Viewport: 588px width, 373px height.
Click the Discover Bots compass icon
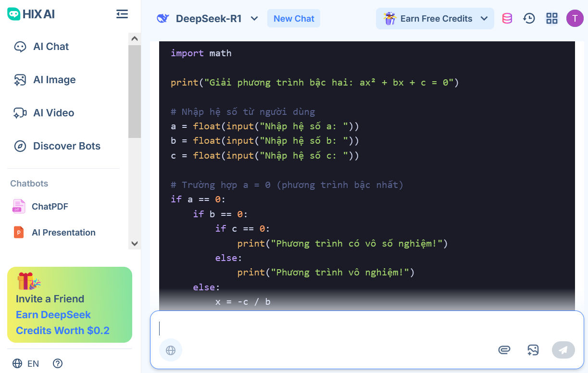(20, 146)
